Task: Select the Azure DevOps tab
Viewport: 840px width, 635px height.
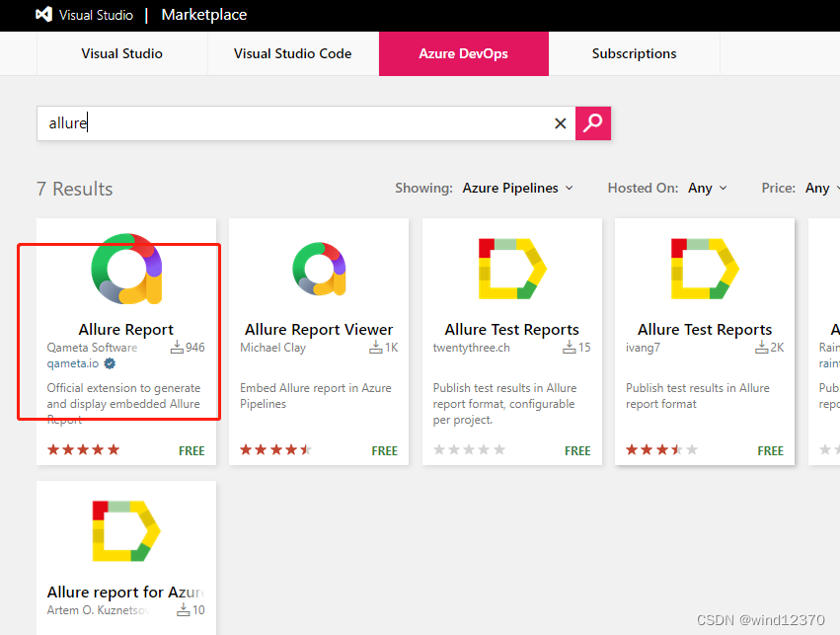Action: pyautogui.click(x=463, y=53)
